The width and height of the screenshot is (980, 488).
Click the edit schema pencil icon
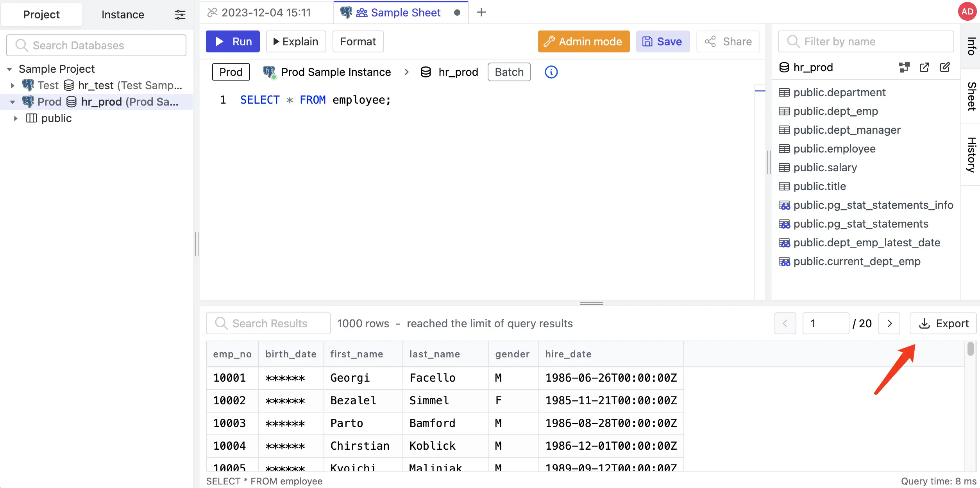tap(944, 67)
